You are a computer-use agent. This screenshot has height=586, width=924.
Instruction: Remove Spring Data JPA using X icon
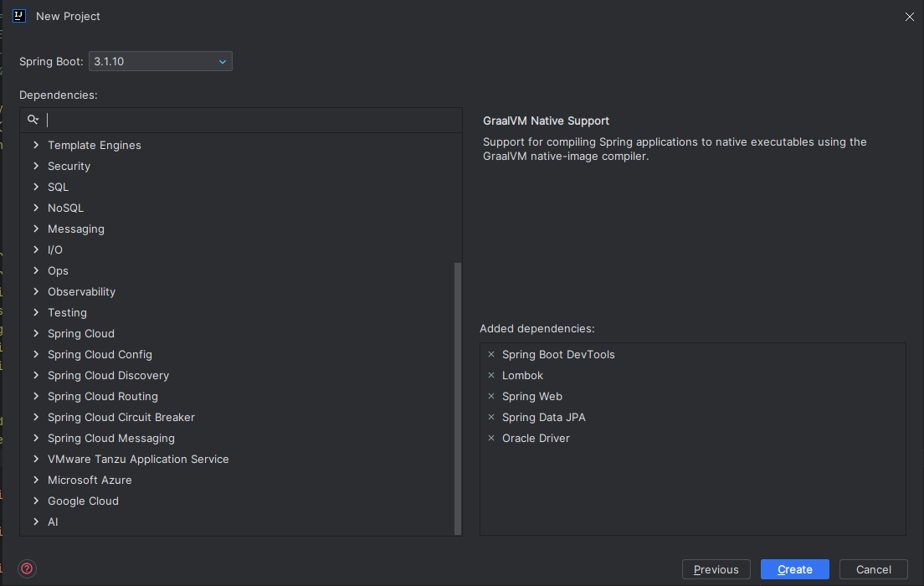(491, 417)
